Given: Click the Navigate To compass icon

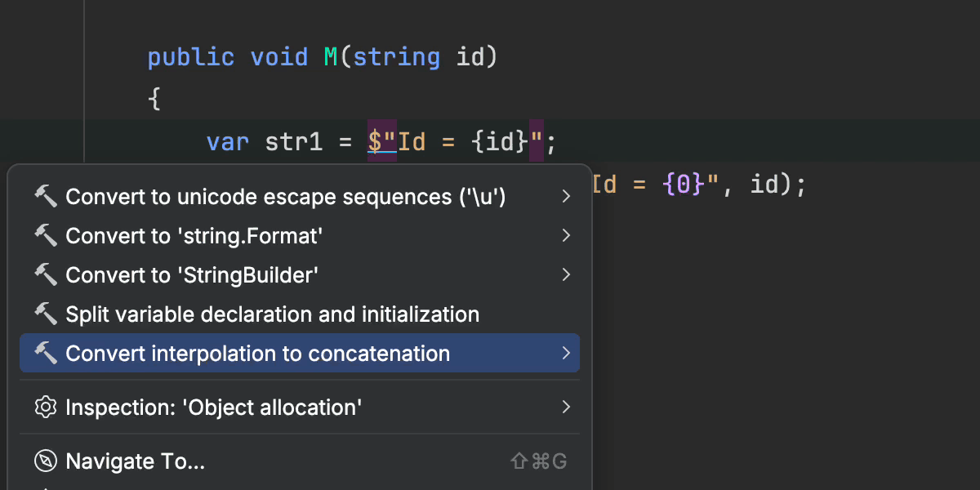Looking at the screenshot, I should [x=45, y=461].
